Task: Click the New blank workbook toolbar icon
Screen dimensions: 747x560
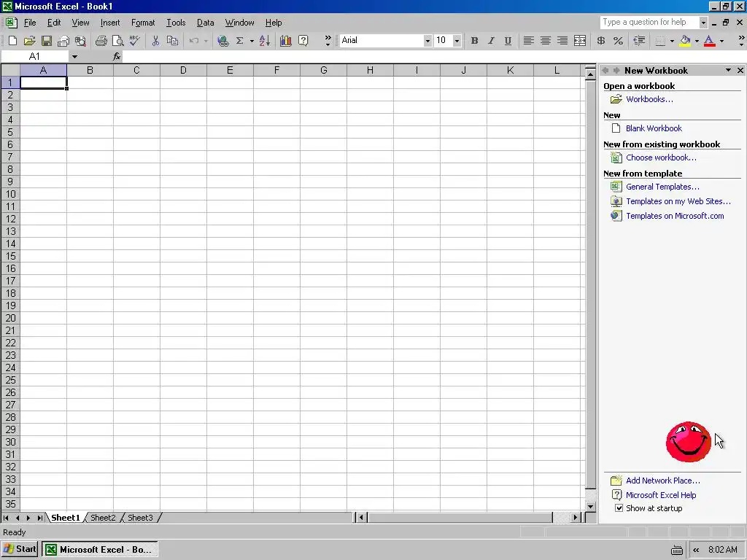Action: (x=13, y=41)
